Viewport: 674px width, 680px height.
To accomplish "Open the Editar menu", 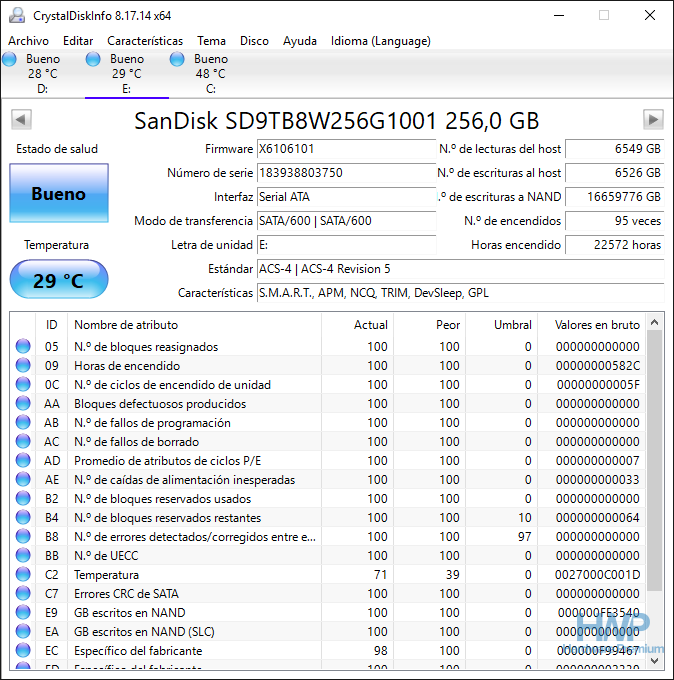I will coord(78,41).
